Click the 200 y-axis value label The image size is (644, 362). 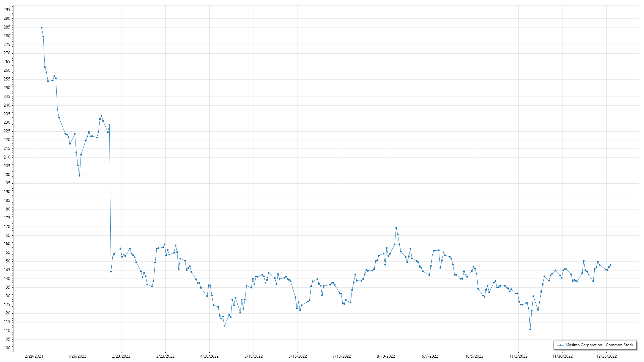7,174
